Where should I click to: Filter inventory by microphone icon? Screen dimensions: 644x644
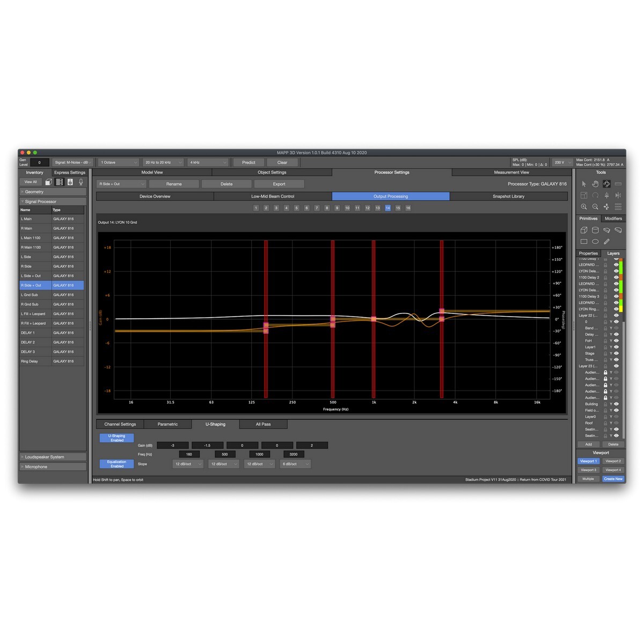click(81, 182)
